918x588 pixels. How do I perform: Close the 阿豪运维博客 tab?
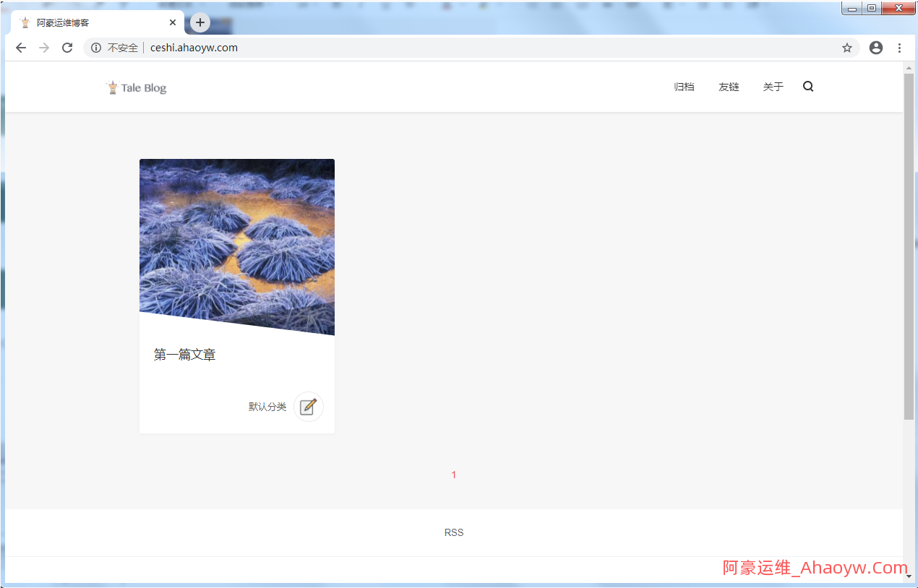173,22
